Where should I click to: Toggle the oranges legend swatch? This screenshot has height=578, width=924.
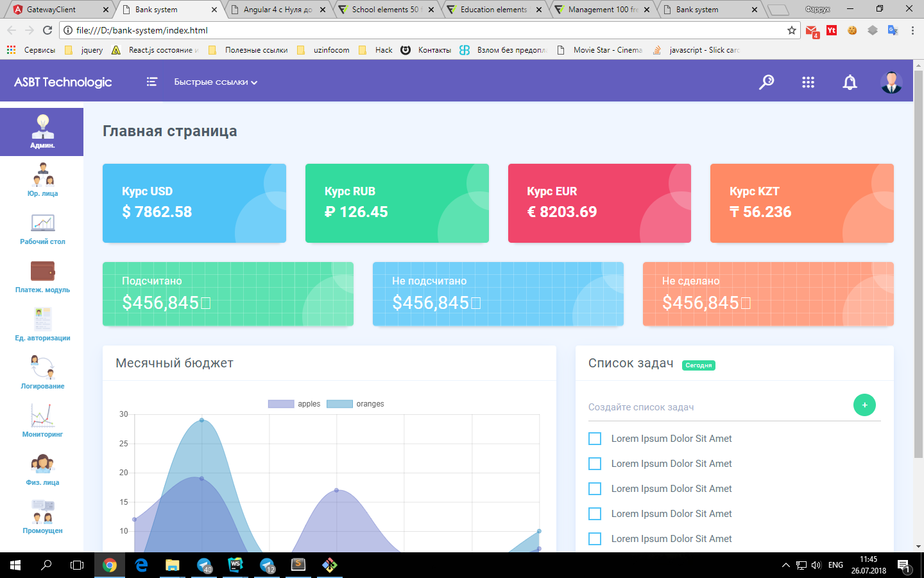[339, 404]
